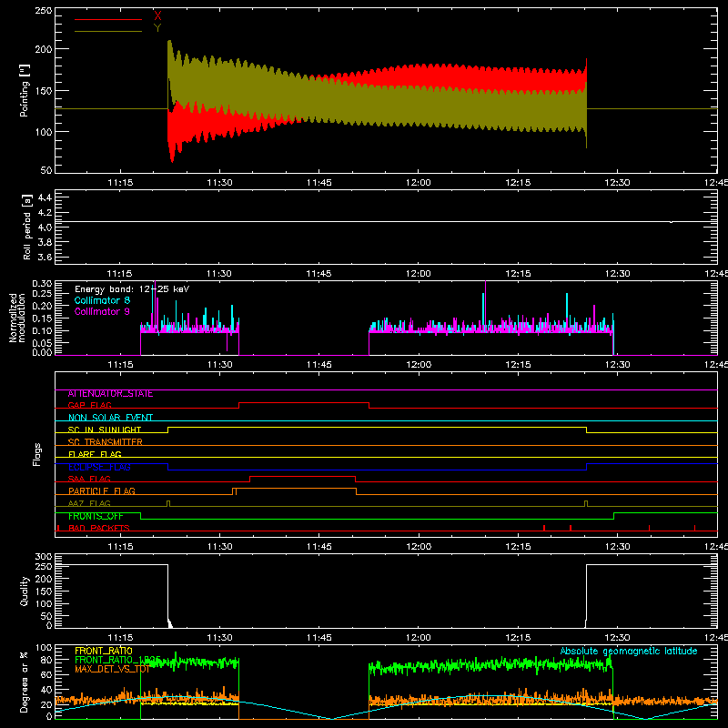Click the 'Absolute geomagnetic latitude' label
Viewport: 728px width, 728px height.
(x=629, y=651)
